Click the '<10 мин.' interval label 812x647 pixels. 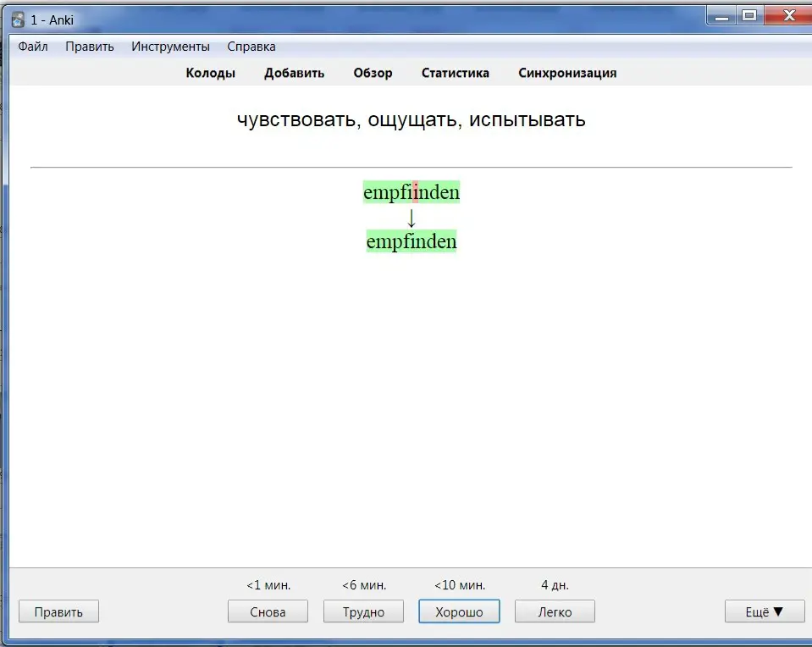[460, 585]
